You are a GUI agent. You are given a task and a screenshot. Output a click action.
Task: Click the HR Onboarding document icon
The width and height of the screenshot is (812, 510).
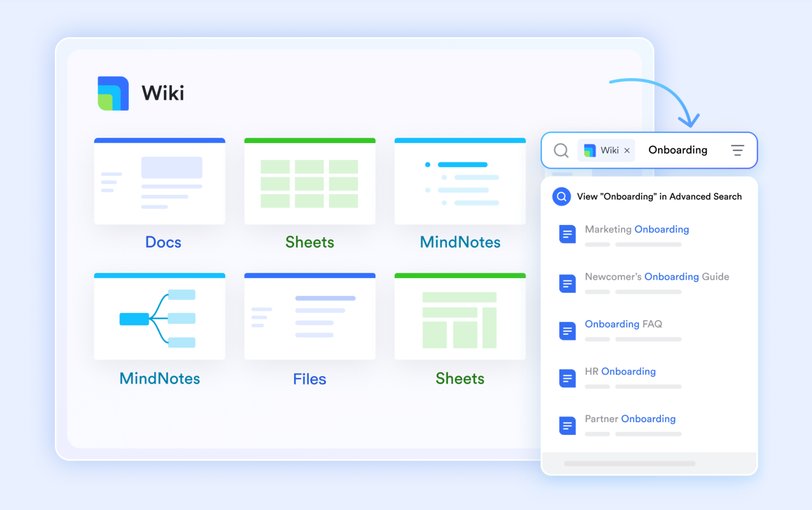[x=567, y=378]
